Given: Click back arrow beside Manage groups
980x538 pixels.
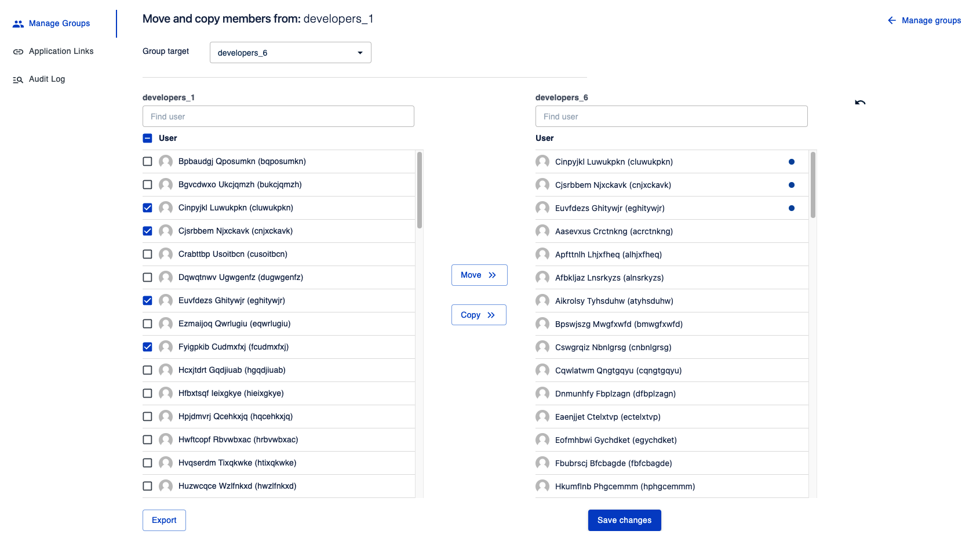Looking at the screenshot, I should point(891,20).
